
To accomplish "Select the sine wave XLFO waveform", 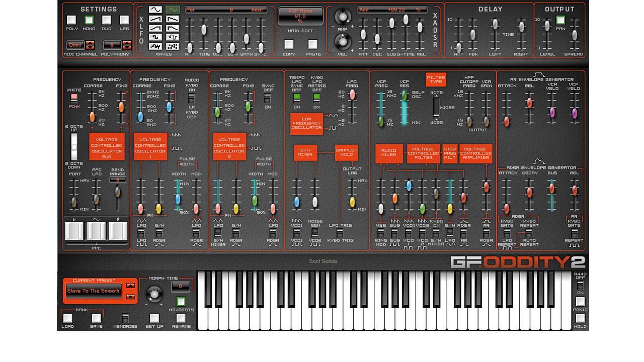I will click(155, 10).
